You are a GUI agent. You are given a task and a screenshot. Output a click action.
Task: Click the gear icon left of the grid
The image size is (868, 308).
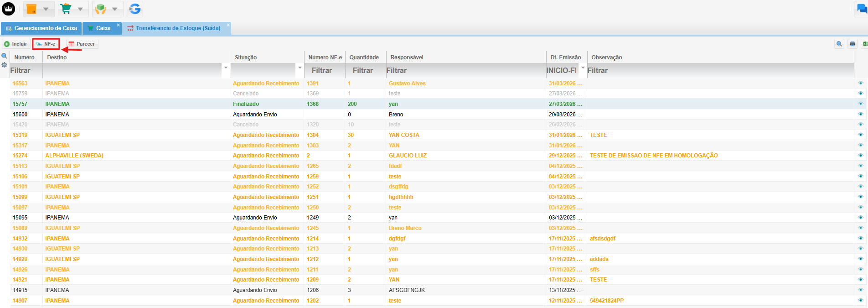pos(5,65)
